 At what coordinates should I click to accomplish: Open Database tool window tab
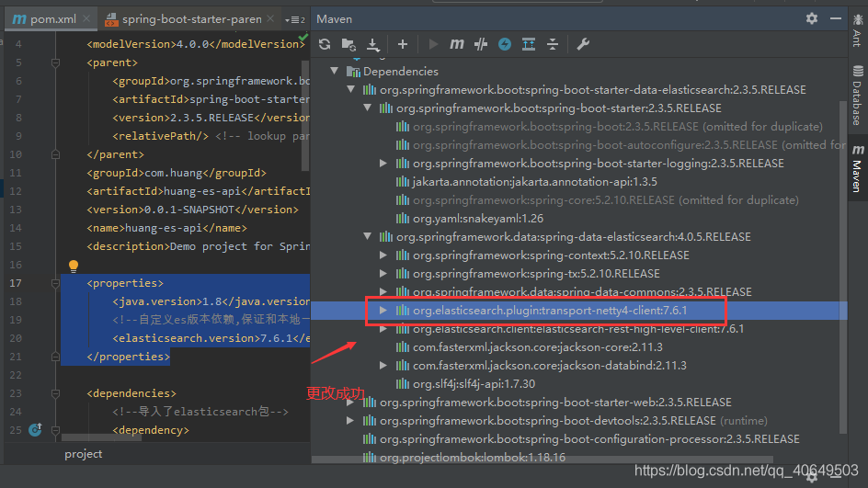(858, 96)
